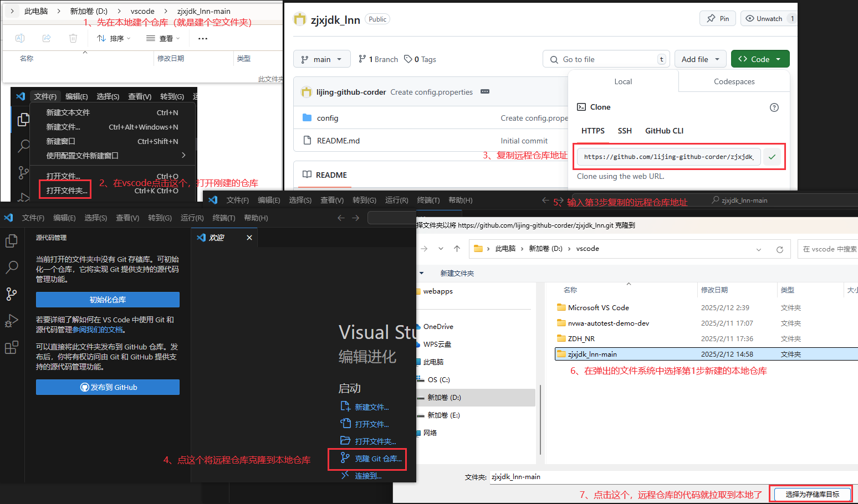Select the SSH clone option
The height and width of the screenshot is (504, 858).
[x=625, y=131]
